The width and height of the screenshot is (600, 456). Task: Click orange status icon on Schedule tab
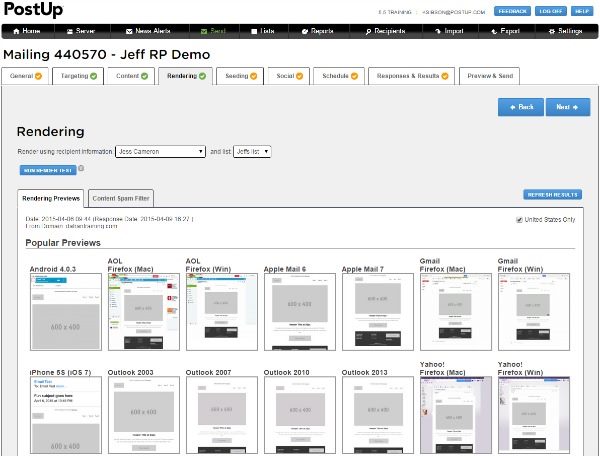354,76
